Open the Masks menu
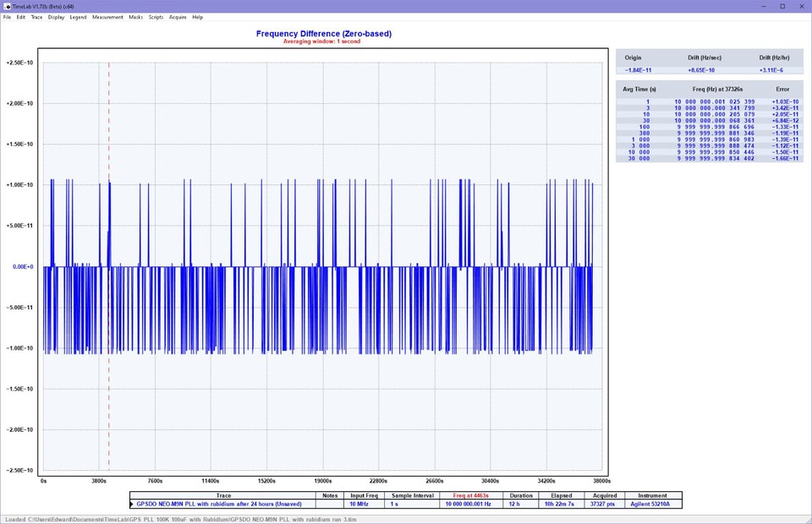Viewport: 812px width, 524px height. pyautogui.click(x=135, y=17)
